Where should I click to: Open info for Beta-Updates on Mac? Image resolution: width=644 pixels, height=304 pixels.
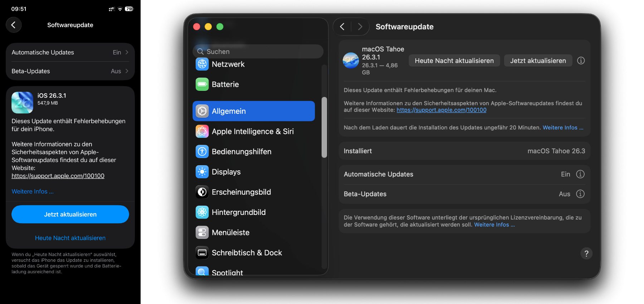[x=580, y=194]
